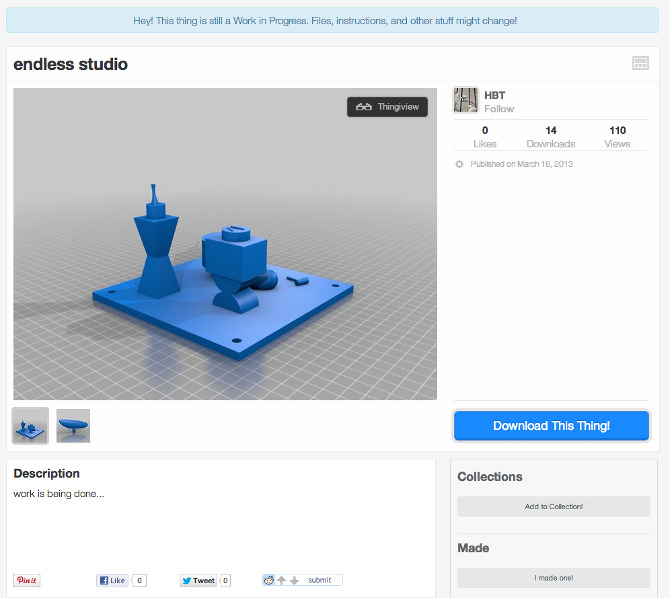The height and width of the screenshot is (598, 670).
Task: Click the Collections heading
Action: pos(490,477)
